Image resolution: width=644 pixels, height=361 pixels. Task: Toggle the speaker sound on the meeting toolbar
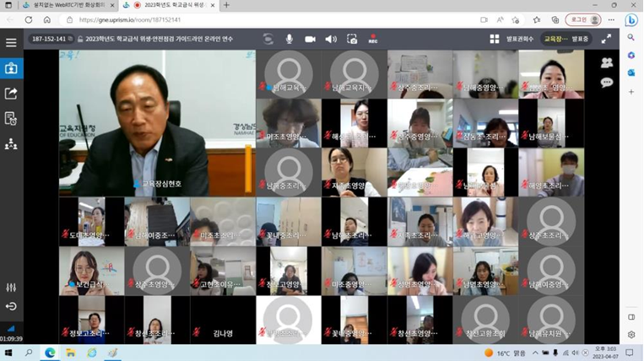[331, 39]
